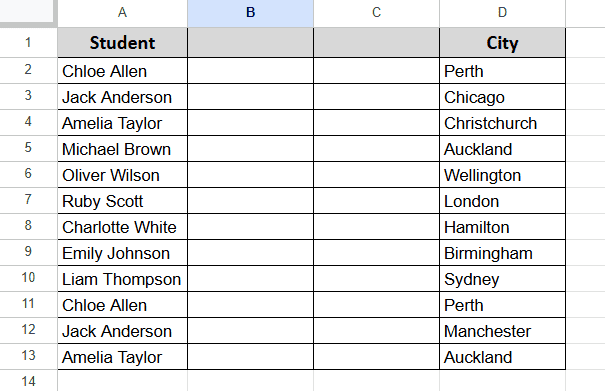Select the cell containing Birmingham
The width and height of the screenshot is (605, 391).
click(x=502, y=253)
